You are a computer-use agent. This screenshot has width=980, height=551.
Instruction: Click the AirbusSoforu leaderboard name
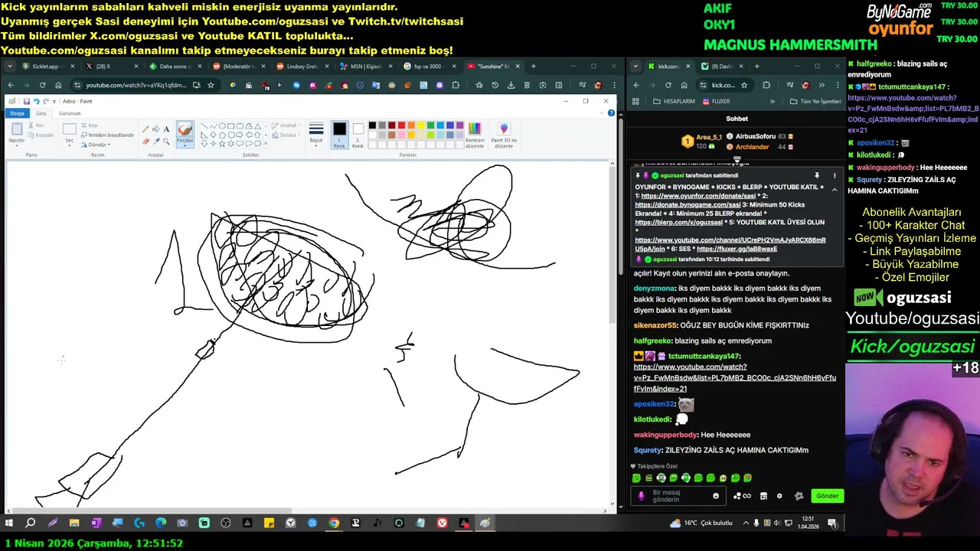[756, 136]
